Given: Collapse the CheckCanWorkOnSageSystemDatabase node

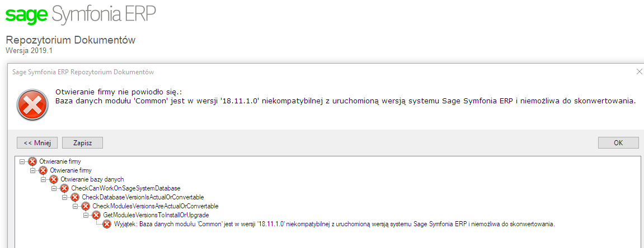Looking at the screenshot, I should tap(54, 189).
